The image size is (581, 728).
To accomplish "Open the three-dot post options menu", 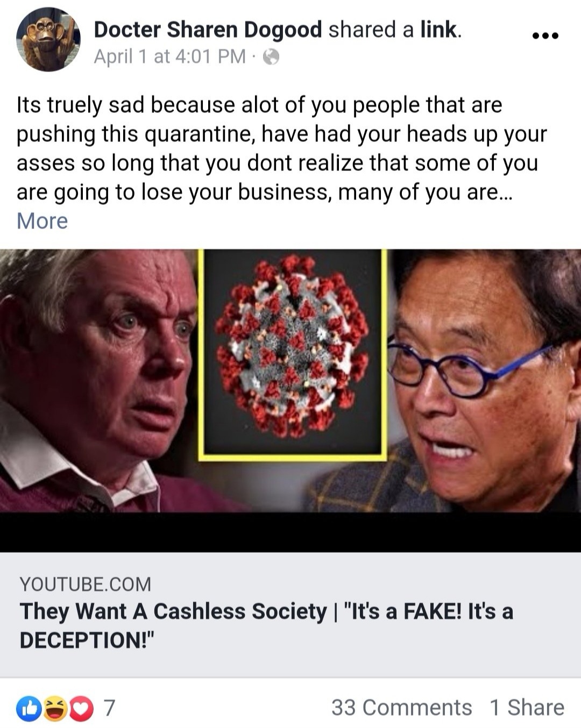I will tap(545, 36).
